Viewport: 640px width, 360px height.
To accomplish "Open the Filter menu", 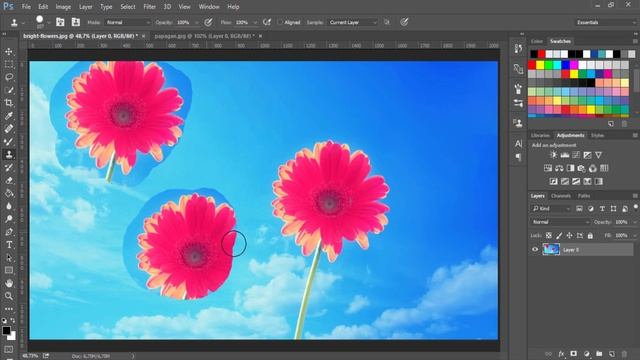I will pos(149,7).
